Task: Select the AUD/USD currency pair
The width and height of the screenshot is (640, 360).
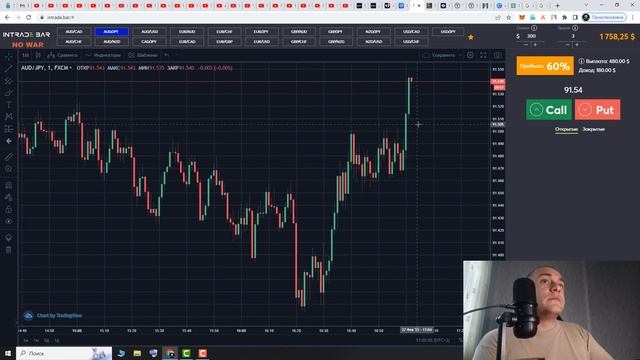Action: coord(149,31)
